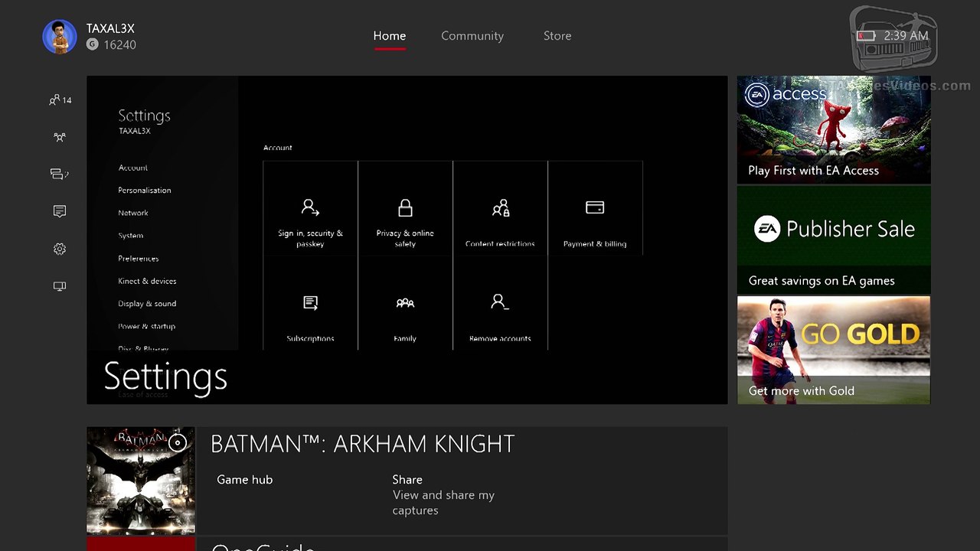Open Share to view my captures
This screenshot has height=551, width=980.
tap(443, 494)
